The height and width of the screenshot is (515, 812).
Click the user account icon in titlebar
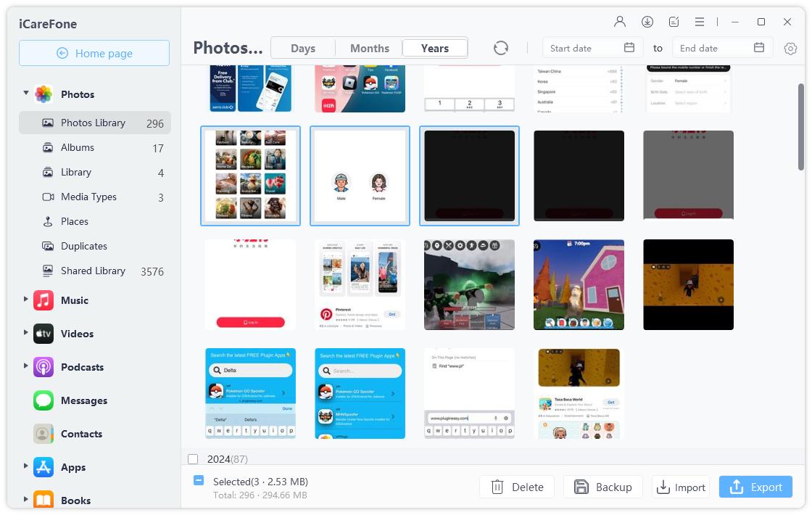point(620,22)
